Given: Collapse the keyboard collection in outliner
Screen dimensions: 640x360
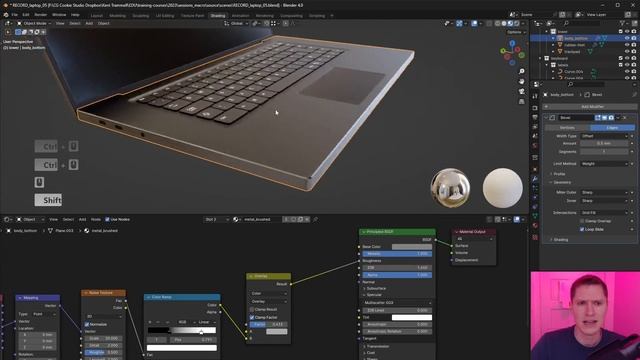Looking at the screenshot, I should (540, 58).
